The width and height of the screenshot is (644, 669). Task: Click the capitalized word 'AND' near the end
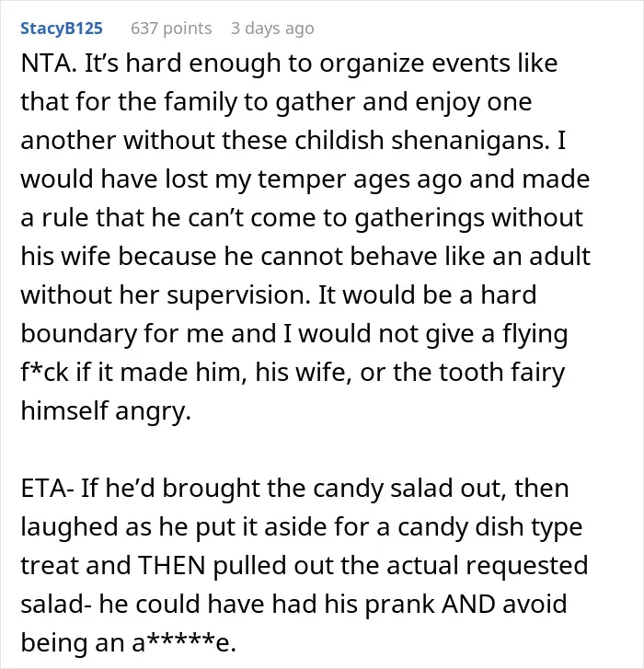[468, 605]
